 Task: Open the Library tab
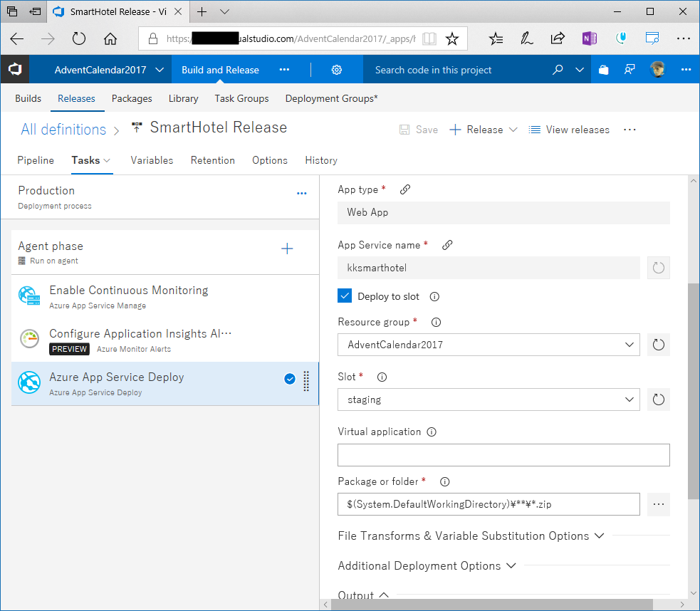183,99
